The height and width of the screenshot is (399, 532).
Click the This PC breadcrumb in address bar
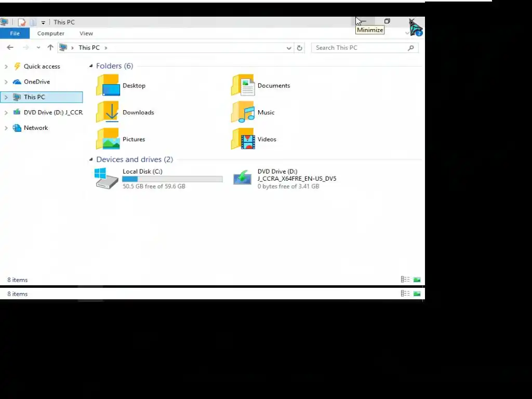(x=89, y=48)
